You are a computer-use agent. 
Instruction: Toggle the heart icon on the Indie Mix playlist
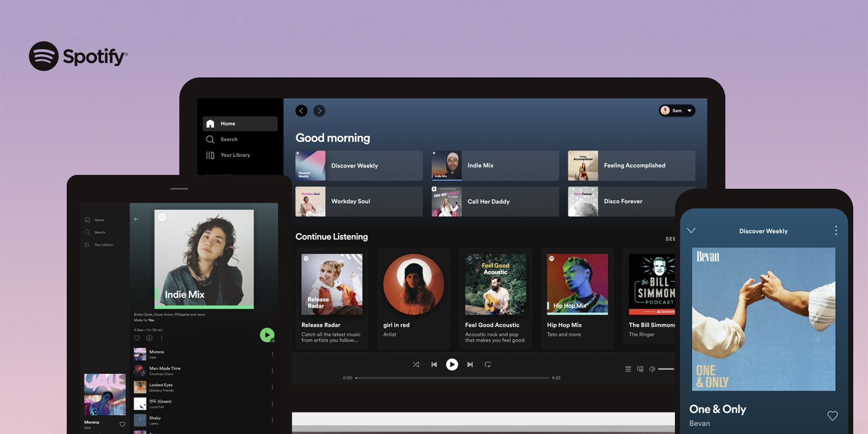coord(137,338)
